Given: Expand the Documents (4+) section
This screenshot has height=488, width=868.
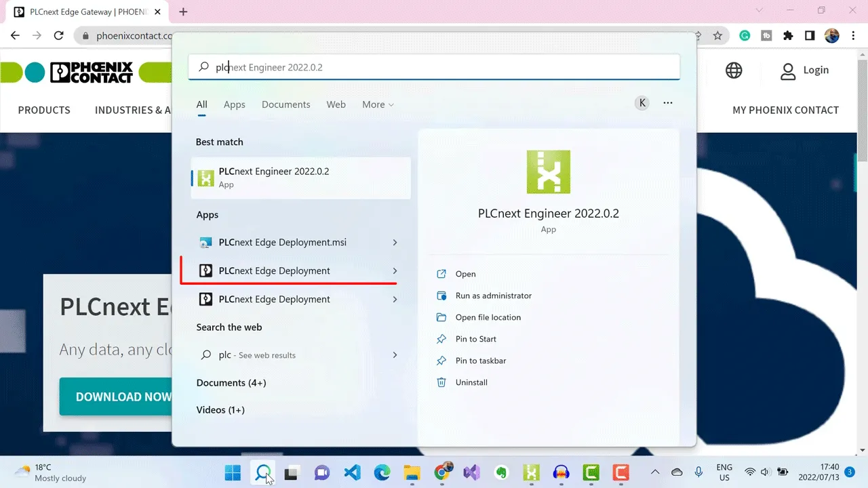Looking at the screenshot, I should coord(231,383).
